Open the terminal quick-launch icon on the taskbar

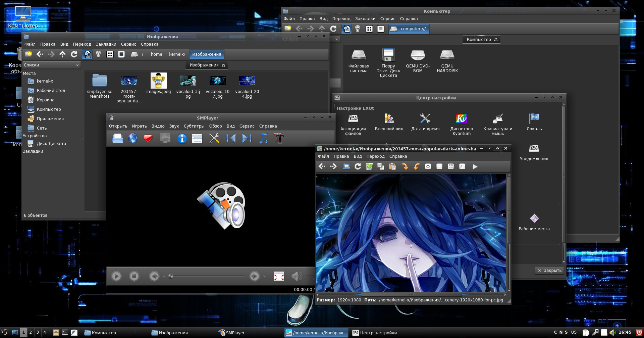[x=65, y=333]
